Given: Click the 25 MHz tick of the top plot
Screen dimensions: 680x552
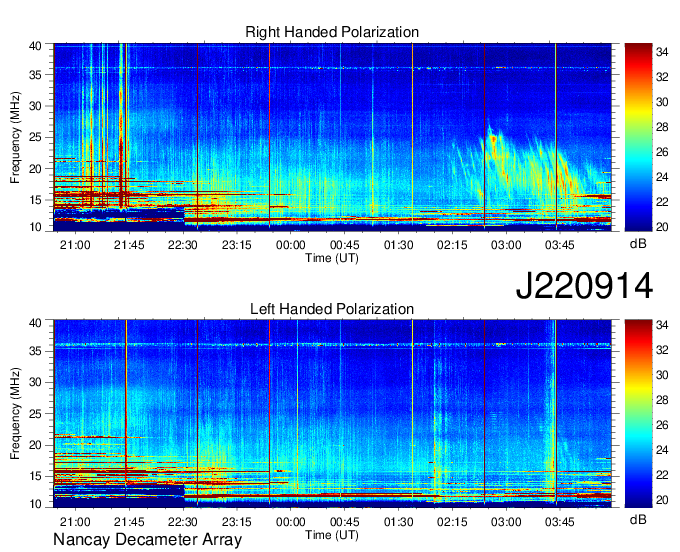Looking at the screenshot, I should pyautogui.click(x=35, y=137).
